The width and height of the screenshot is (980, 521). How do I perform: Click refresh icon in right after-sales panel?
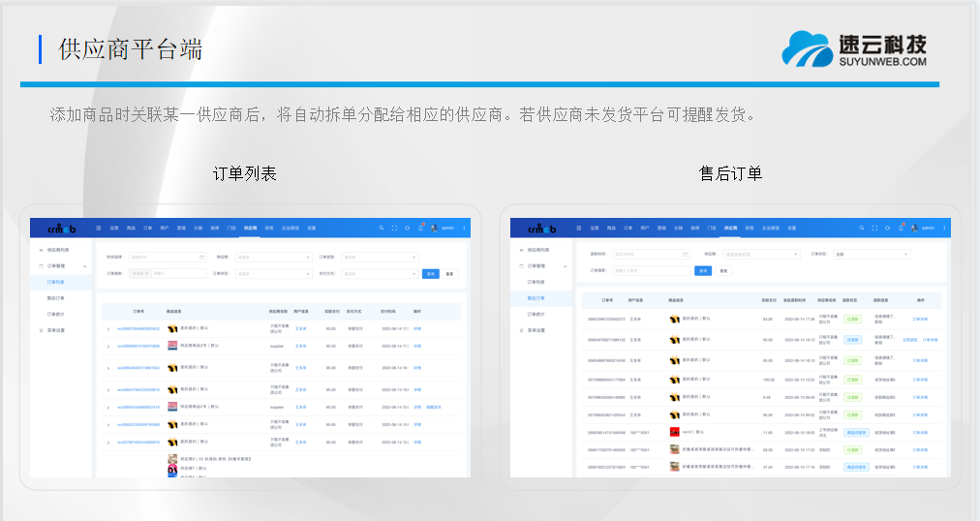[x=888, y=228]
